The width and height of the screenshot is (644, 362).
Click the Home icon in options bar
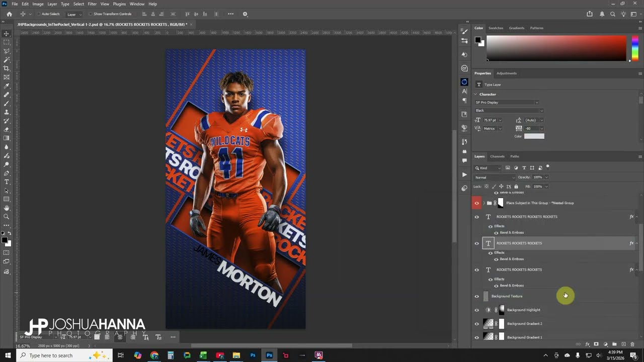(9, 14)
